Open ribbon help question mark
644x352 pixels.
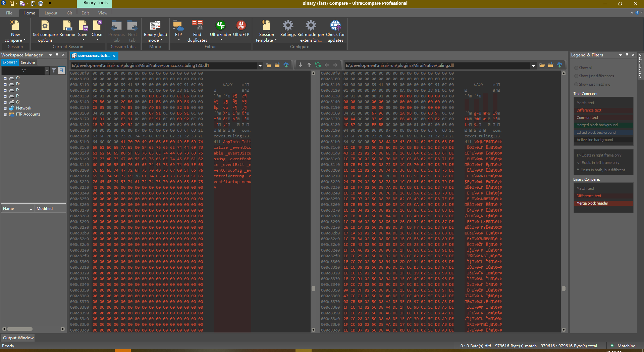637,13
